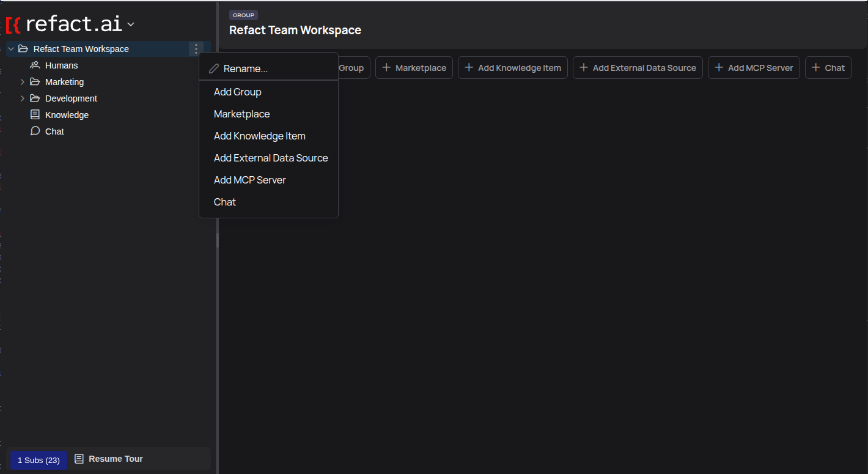Click the vertical scrollbar thumb beside the sidebar
Screen dimensions: 868x474
click(216, 240)
